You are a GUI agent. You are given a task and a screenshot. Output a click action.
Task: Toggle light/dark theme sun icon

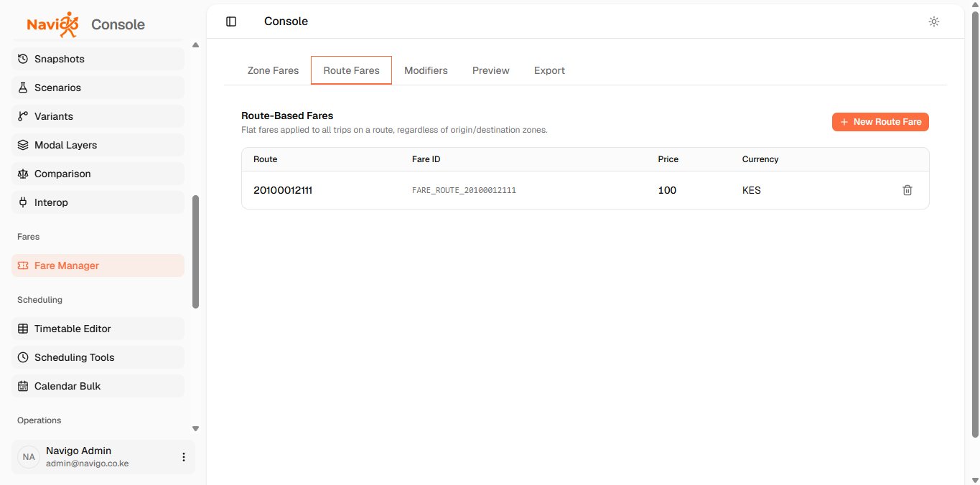(934, 22)
